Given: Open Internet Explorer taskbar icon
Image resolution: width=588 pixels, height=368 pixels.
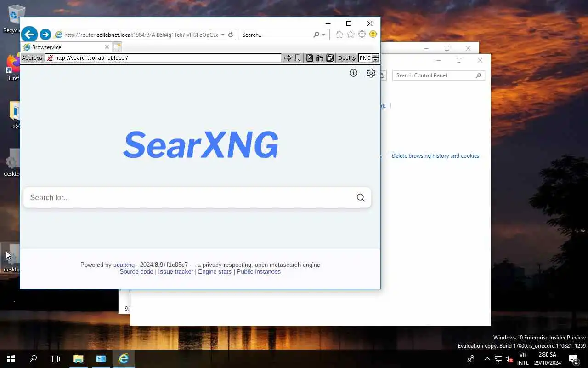Looking at the screenshot, I should [123, 359].
